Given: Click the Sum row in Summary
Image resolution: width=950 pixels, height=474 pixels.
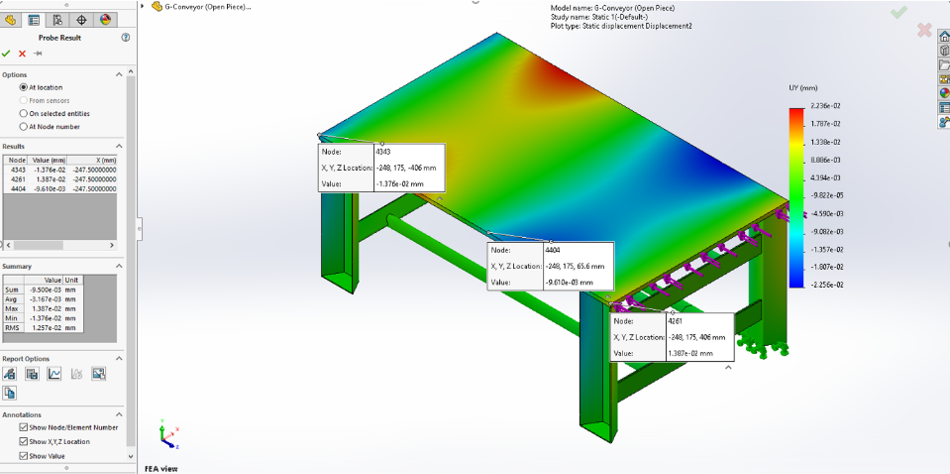Looking at the screenshot, I should [x=43, y=290].
